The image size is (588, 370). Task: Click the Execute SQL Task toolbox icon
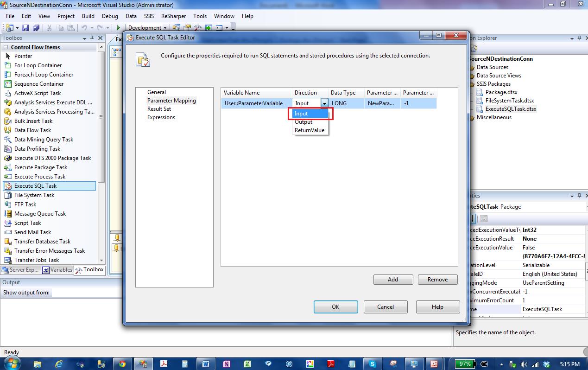[x=7, y=186]
